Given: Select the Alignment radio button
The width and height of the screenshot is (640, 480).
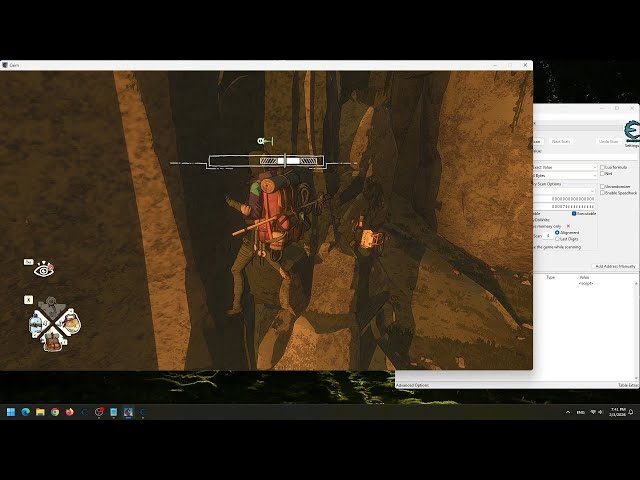Looking at the screenshot, I should click(557, 232).
